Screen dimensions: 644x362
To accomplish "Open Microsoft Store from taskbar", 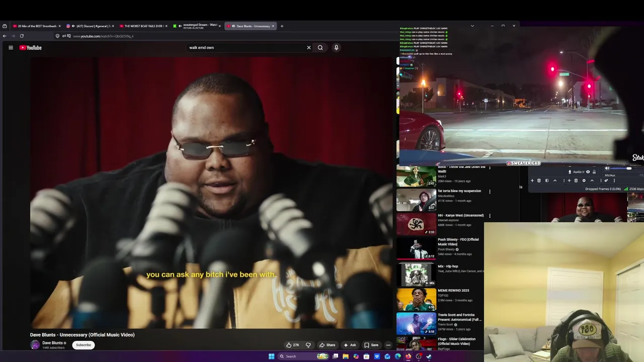I will pos(366,356).
